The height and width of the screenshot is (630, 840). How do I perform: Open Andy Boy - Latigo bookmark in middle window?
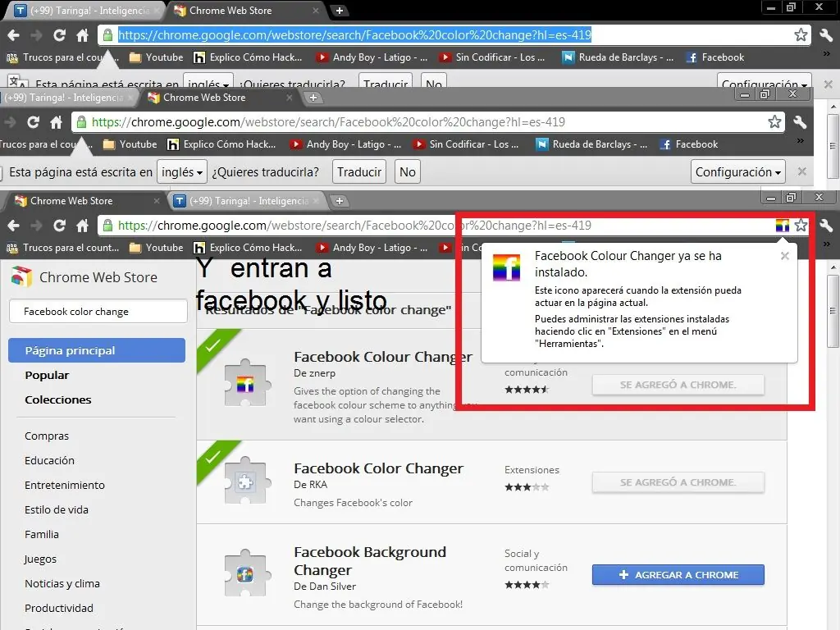point(345,144)
